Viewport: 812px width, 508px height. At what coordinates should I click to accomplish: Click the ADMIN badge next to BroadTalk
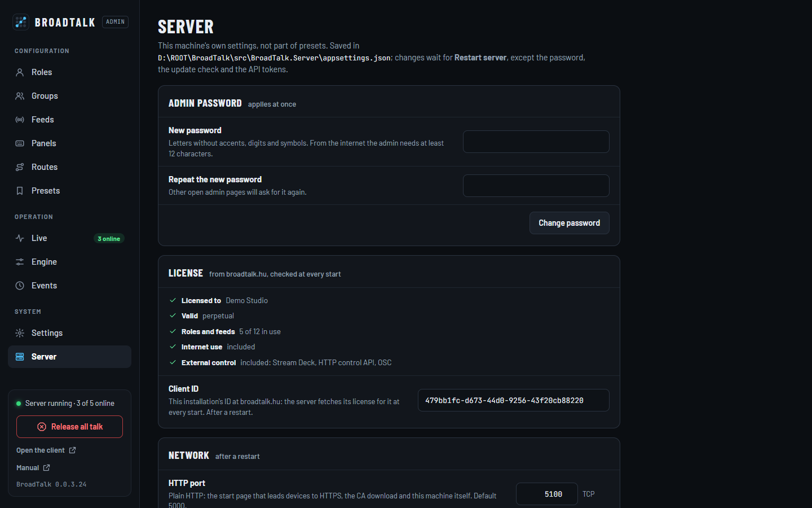pyautogui.click(x=115, y=22)
